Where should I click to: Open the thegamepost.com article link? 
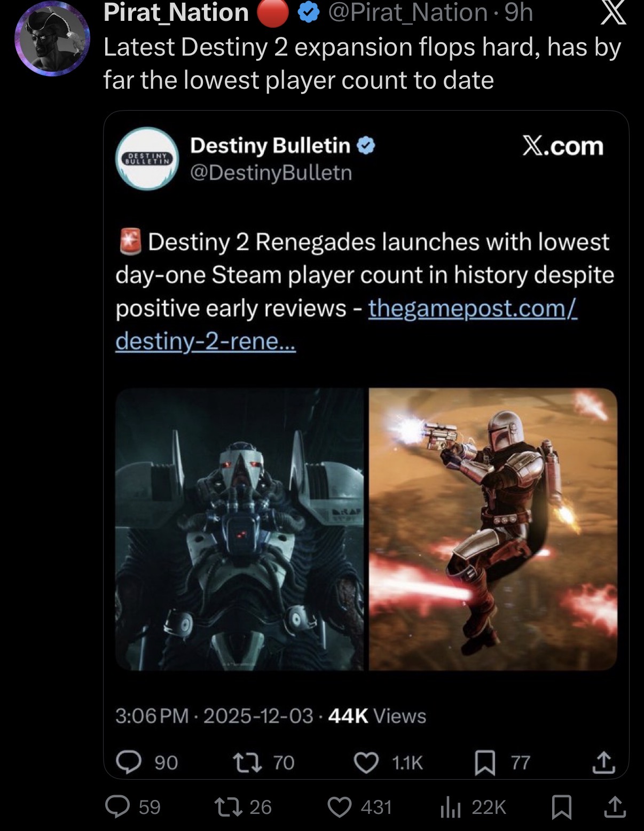[x=347, y=324]
